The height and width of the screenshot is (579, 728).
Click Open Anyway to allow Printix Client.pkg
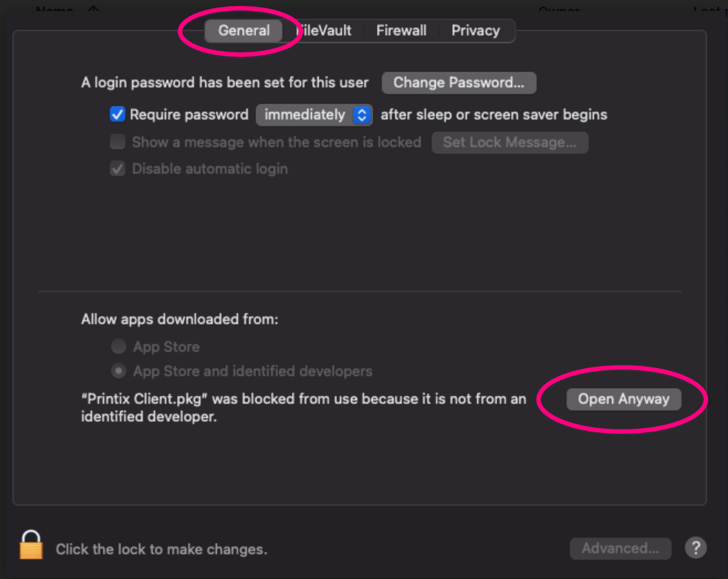click(x=623, y=398)
